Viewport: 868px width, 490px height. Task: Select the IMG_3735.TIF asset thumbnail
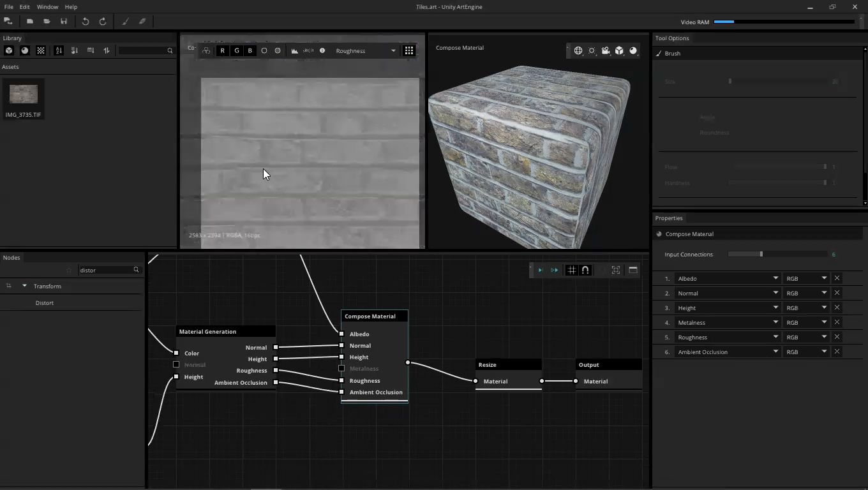tap(24, 94)
